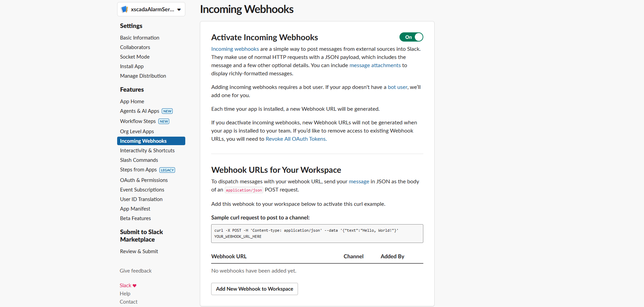Click the xscadaAlarmSer app icon

coord(125,9)
